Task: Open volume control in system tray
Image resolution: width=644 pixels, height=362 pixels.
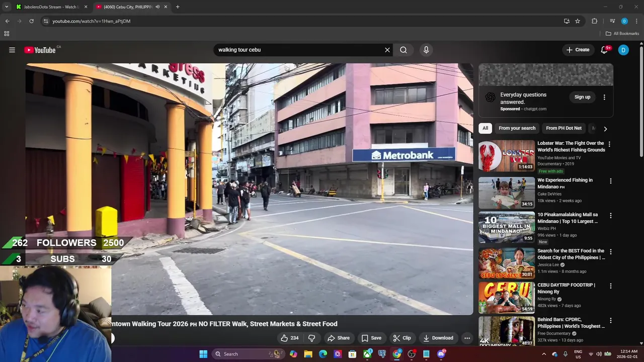Action: [x=599, y=354]
